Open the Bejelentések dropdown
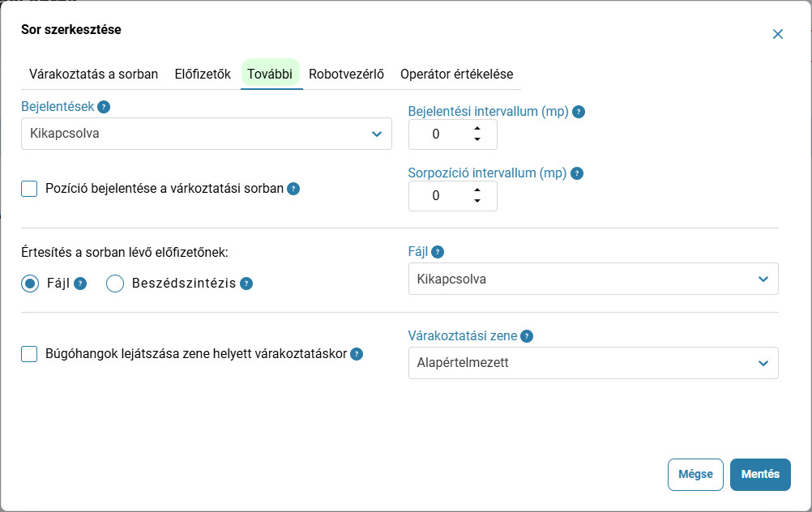Screen dimensions: 812x512 (207, 134)
